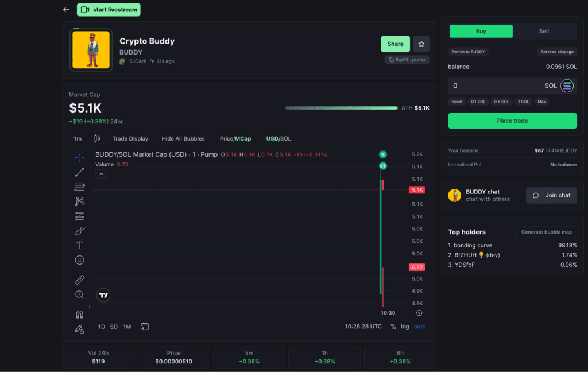Share the Crypto Buddy coin

tap(395, 44)
